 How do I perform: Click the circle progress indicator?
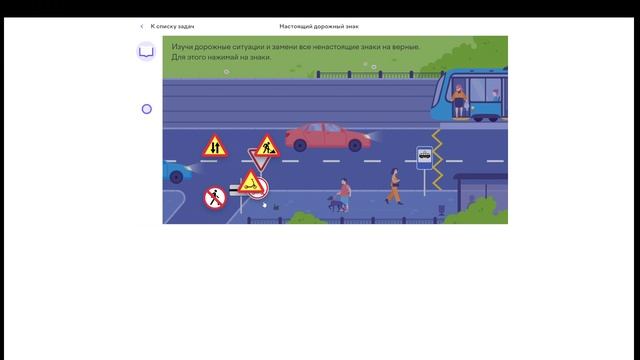[147, 109]
